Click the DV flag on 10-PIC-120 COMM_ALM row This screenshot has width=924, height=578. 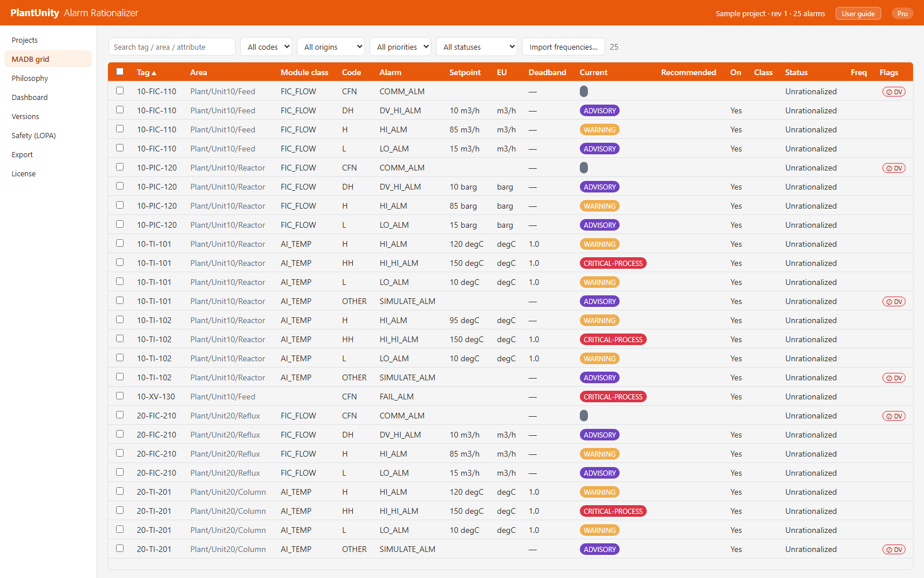point(893,168)
